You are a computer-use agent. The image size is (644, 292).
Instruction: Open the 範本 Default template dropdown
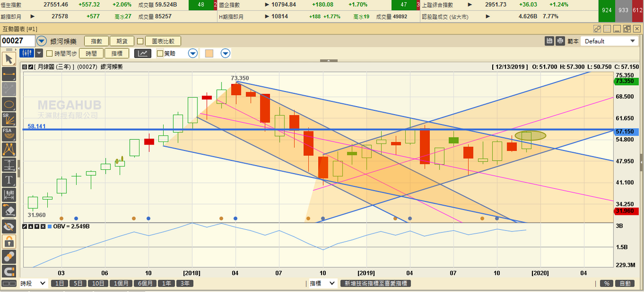tap(609, 41)
